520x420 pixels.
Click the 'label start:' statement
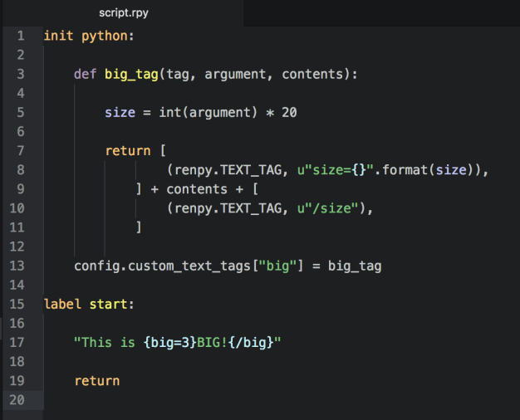88,304
